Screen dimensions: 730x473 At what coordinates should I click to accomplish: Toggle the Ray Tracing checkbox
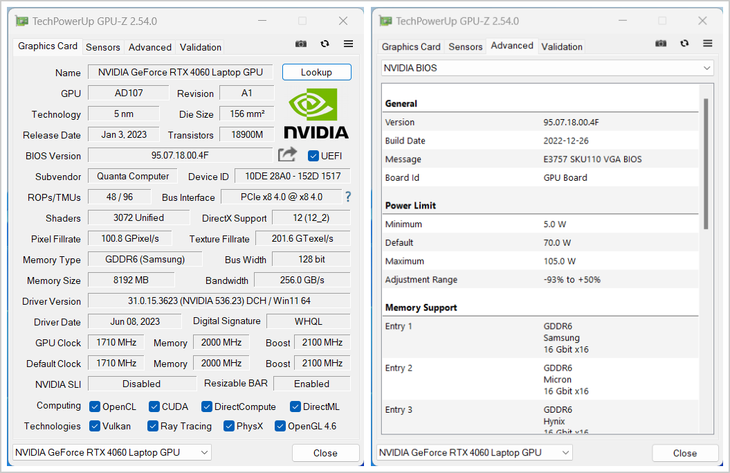[x=153, y=426]
